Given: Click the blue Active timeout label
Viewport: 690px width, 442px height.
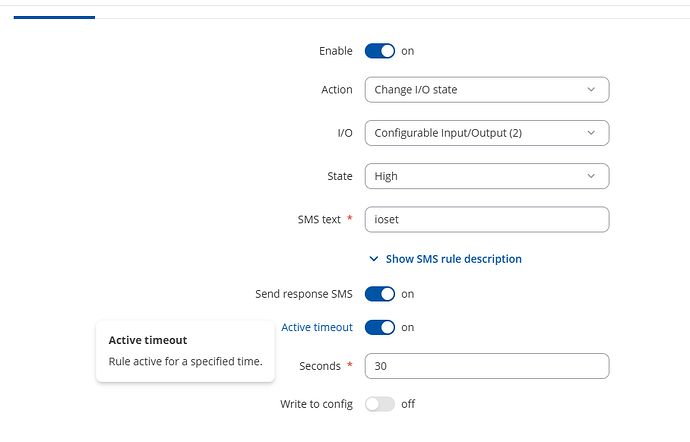Looking at the screenshot, I should [x=316, y=327].
